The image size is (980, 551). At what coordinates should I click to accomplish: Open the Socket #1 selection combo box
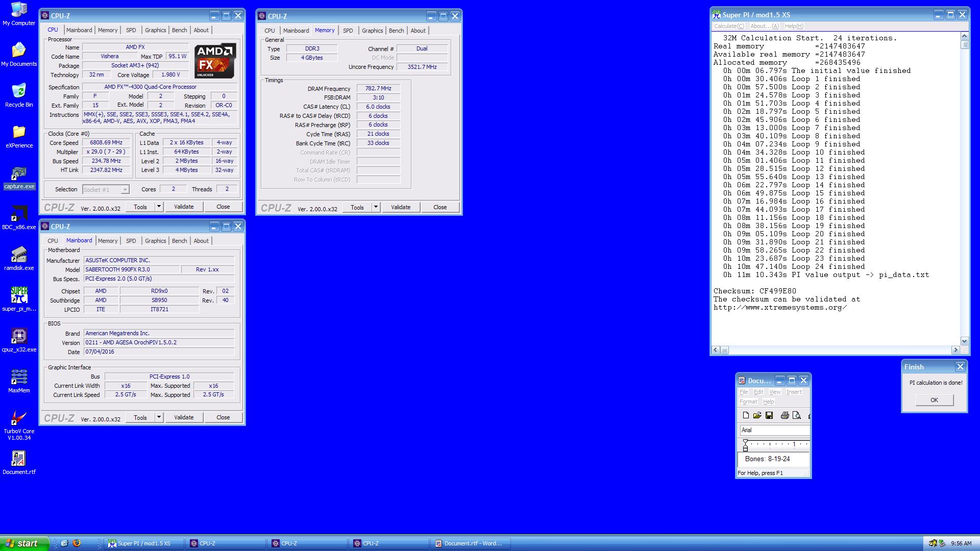(106, 189)
